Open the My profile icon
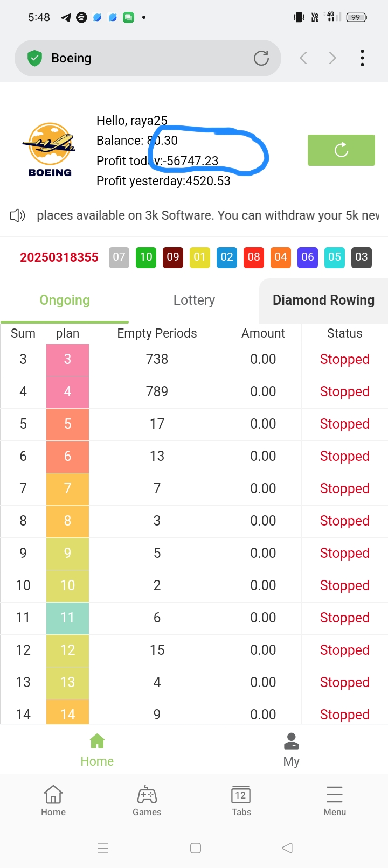The width and height of the screenshot is (388, 868). coord(291,741)
